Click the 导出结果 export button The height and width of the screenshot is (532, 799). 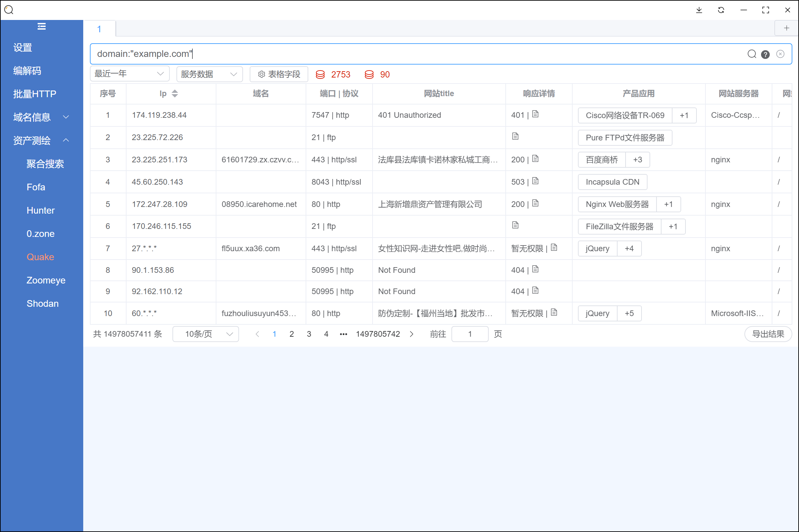[x=768, y=334]
